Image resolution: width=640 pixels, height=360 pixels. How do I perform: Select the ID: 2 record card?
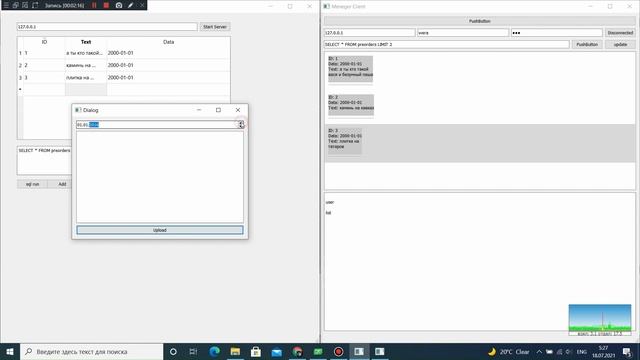tap(351, 104)
